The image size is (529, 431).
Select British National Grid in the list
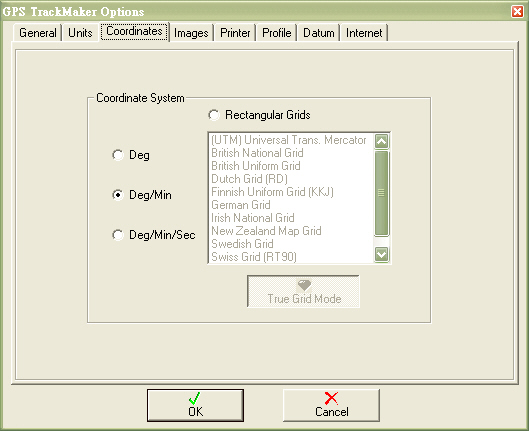coord(257,153)
